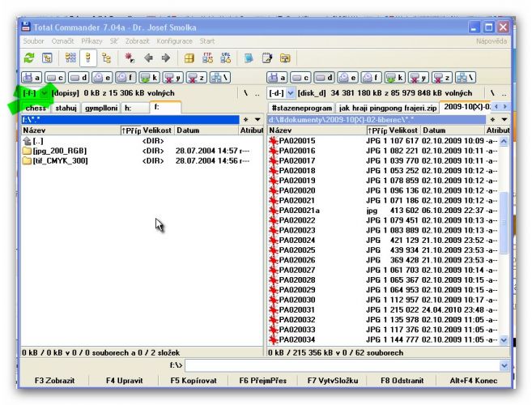Open left panel directory history down arrow
532x405 pixels.
click(257, 120)
